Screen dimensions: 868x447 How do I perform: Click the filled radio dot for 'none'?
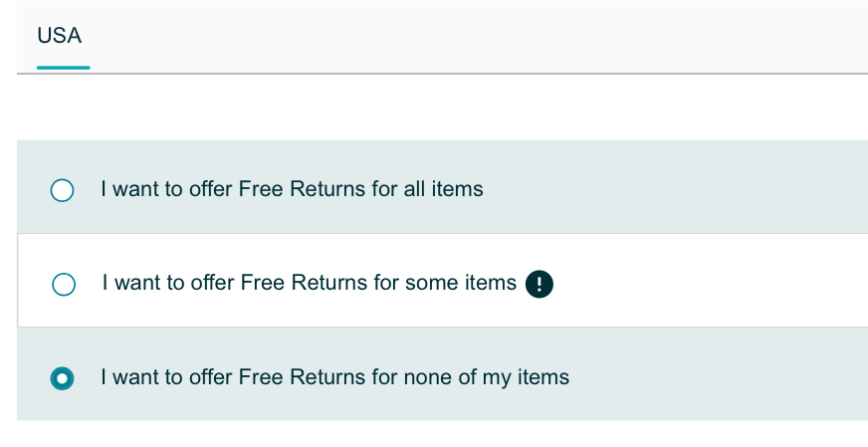(62, 378)
